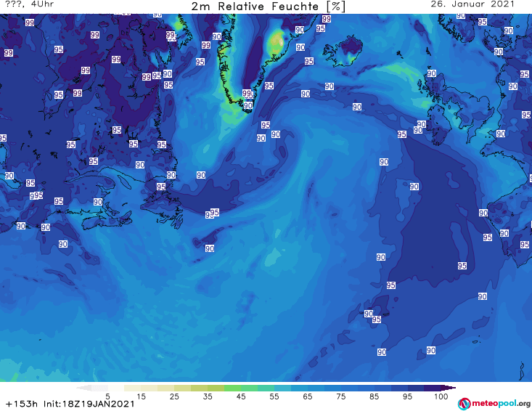Pick the bright green swatch right of the 35 label
Image resolution: width=532 pixels, height=411 pixels.
click(232, 388)
